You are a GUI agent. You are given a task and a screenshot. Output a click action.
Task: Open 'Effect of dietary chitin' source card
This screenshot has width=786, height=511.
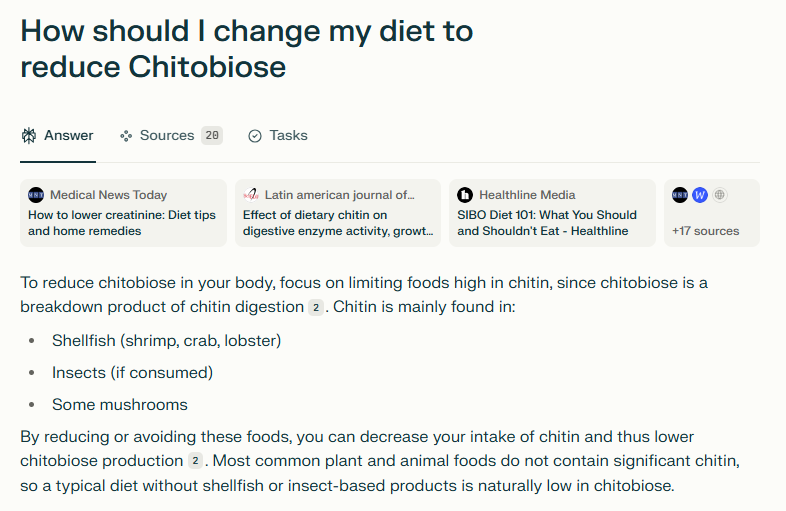338,213
